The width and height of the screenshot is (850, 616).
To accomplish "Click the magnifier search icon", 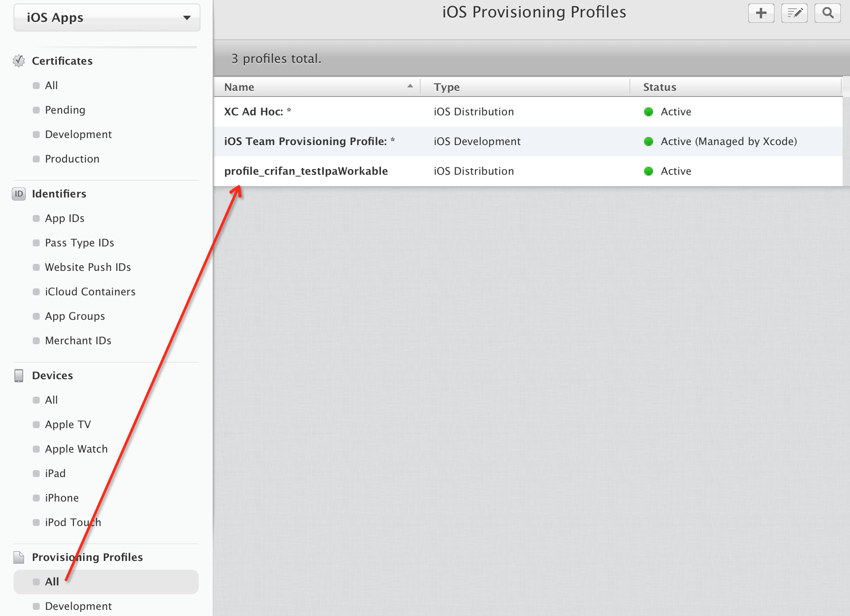I will tap(827, 13).
